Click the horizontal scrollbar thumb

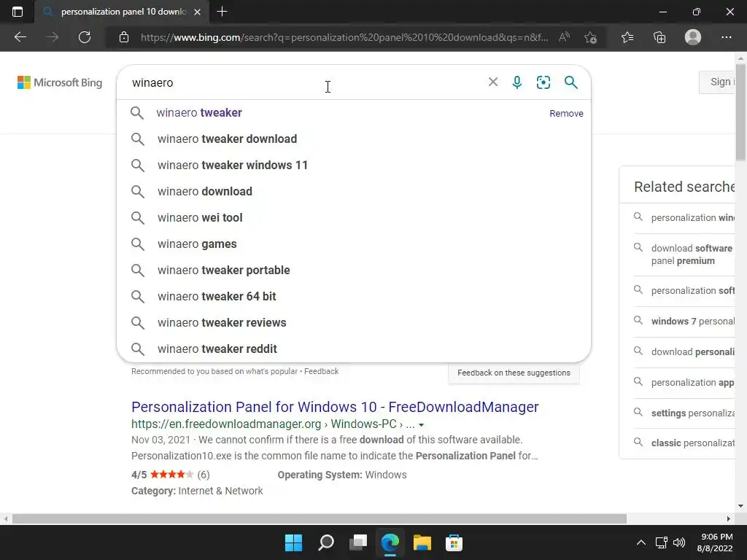(x=320, y=518)
